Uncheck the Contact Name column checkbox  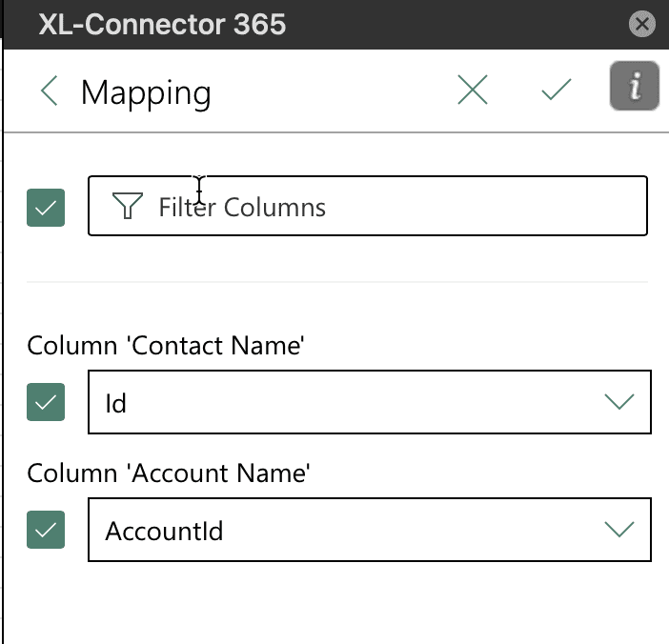click(x=46, y=402)
